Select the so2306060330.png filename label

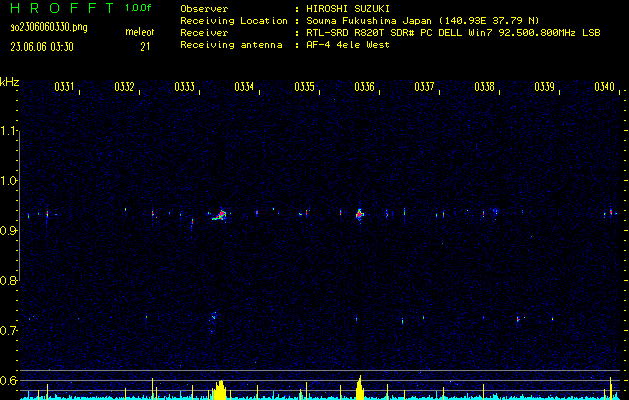(49, 26)
